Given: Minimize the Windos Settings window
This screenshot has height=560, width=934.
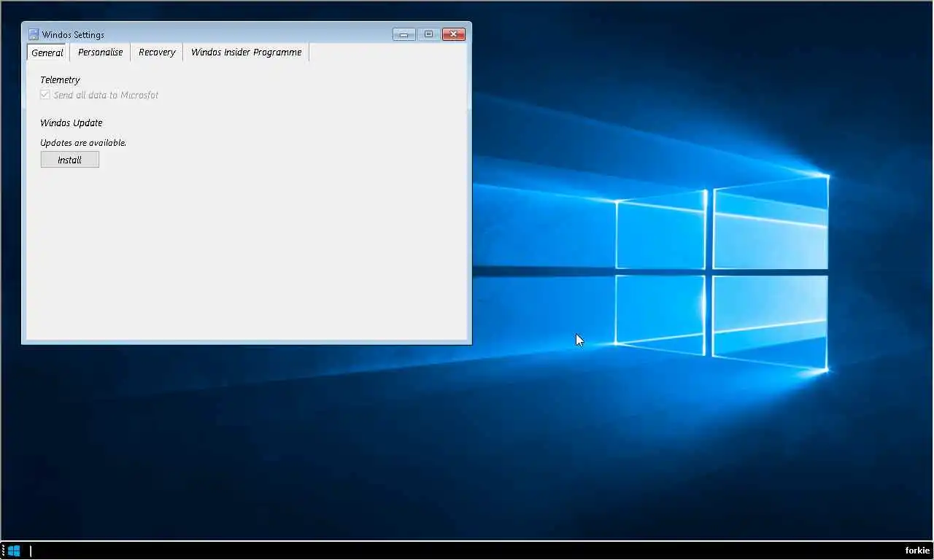Looking at the screenshot, I should point(404,34).
